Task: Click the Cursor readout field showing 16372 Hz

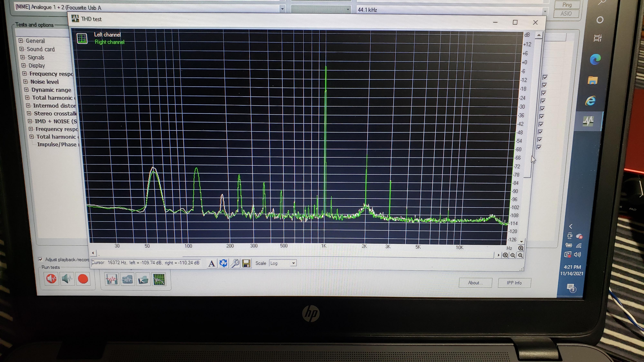Action: 146,263
